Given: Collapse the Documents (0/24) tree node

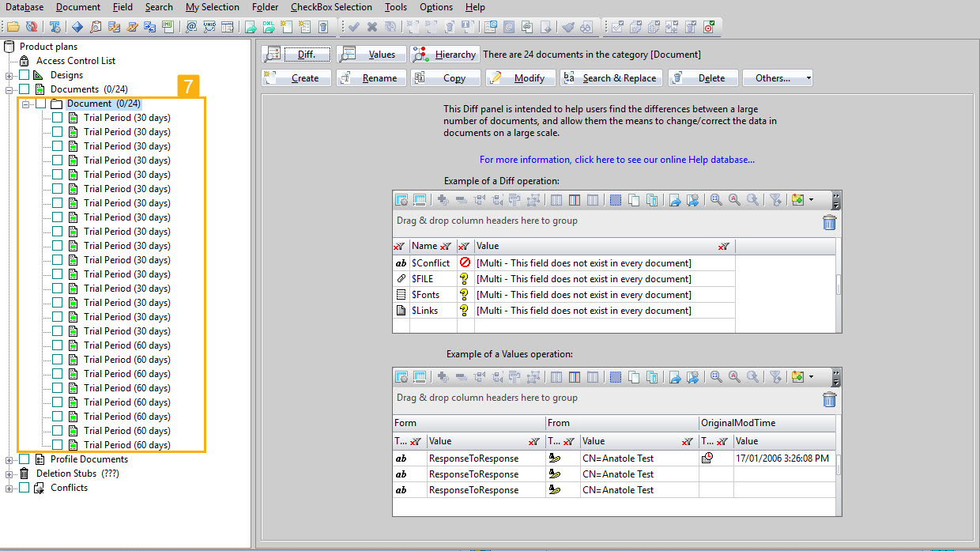Looking at the screenshot, I should coord(9,89).
